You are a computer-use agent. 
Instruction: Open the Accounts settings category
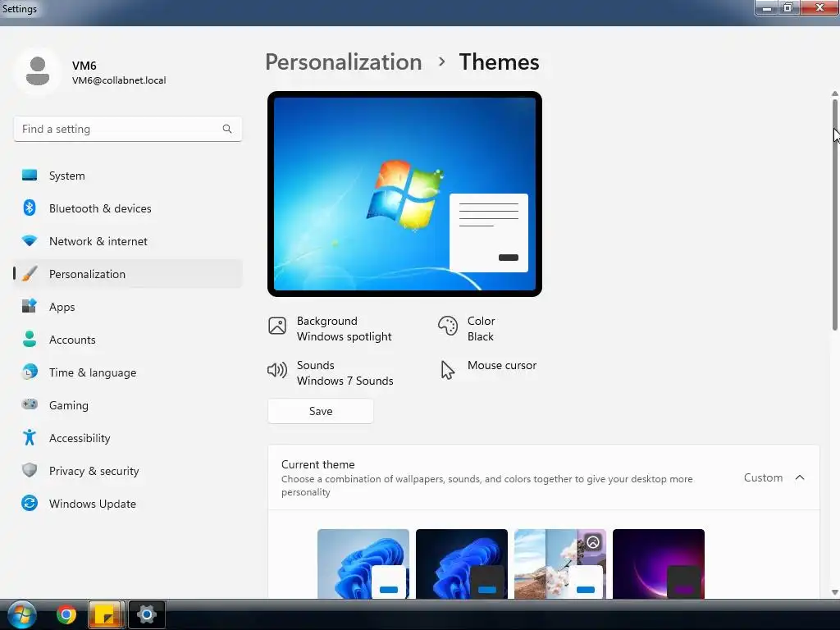pyautogui.click(x=127, y=340)
